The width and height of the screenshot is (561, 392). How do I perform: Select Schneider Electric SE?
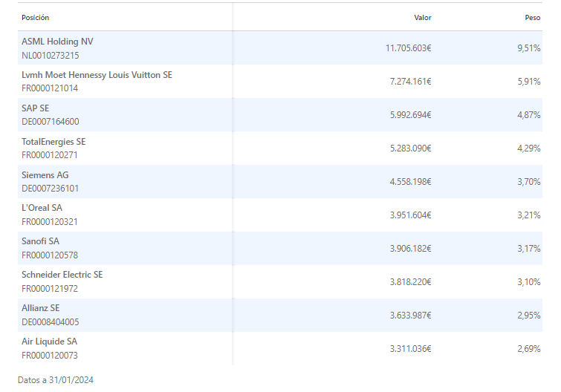coord(62,275)
